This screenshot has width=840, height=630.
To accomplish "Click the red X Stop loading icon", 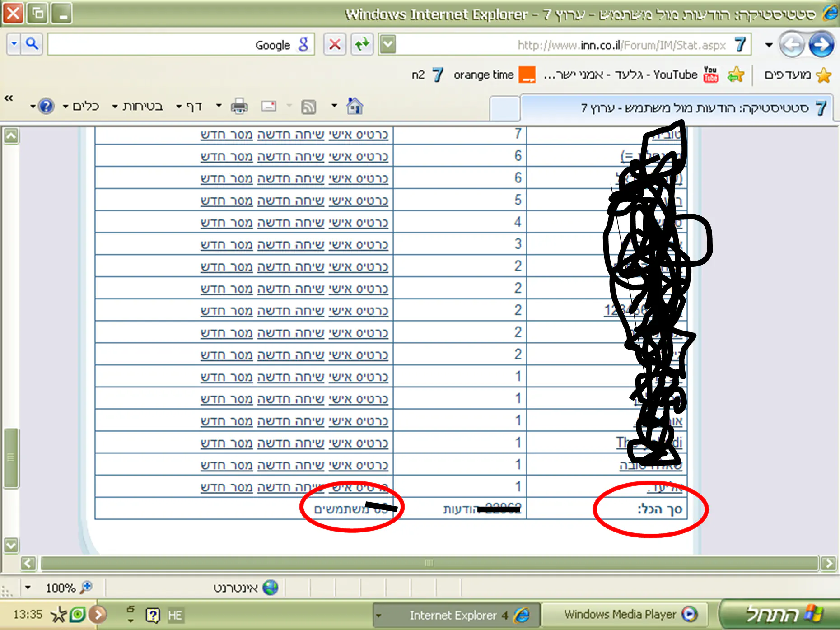I will tap(335, 44).
